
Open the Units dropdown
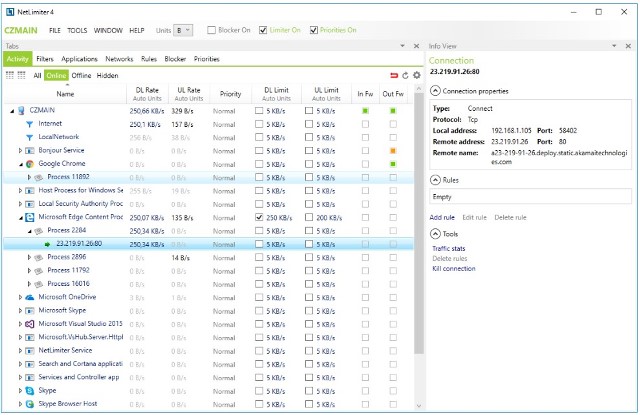183,31
